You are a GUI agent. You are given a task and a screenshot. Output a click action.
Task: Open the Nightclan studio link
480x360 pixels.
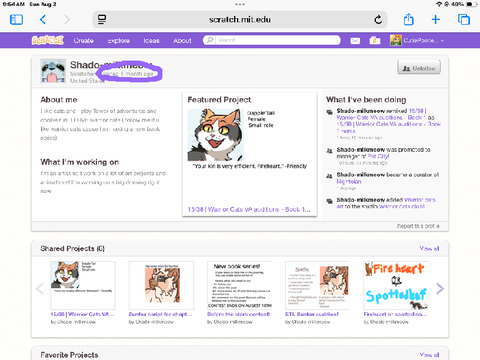pos(349,181)
